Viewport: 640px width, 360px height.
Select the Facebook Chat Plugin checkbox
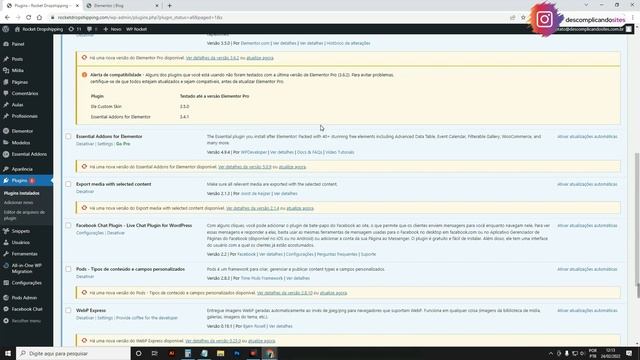(68, 226)
